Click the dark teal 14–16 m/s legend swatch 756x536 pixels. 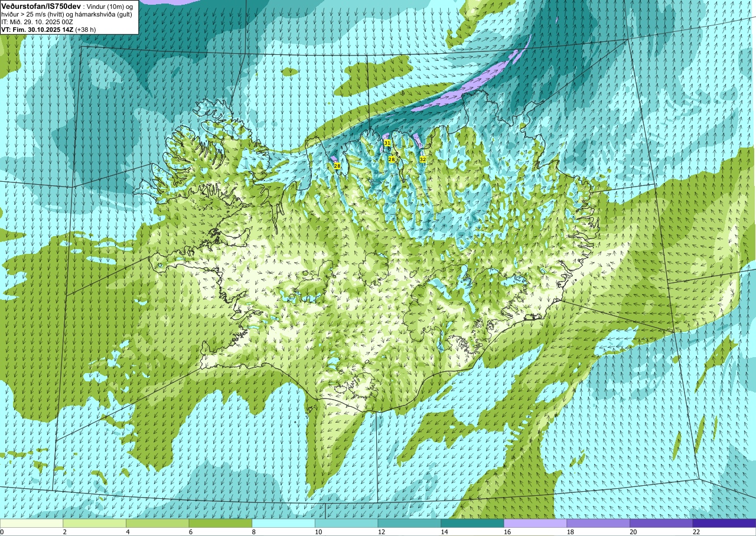(x=472, y=523)
